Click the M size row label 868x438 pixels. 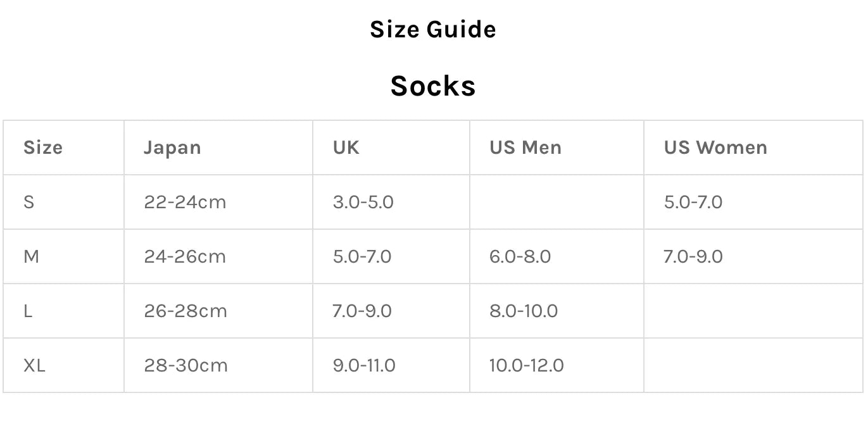[31, 256]
